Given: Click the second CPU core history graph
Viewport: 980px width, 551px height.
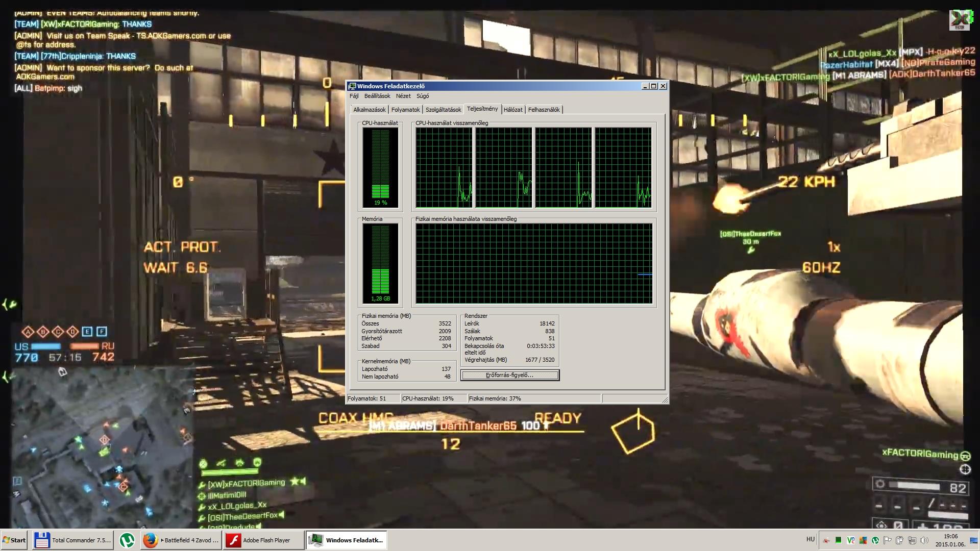Looking at the screenshot, I should click(x=504, y=167).
